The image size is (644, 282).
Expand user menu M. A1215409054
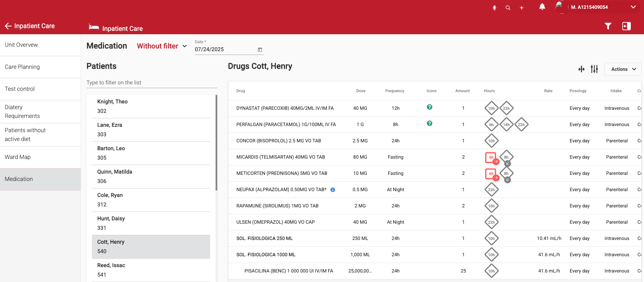633,7
